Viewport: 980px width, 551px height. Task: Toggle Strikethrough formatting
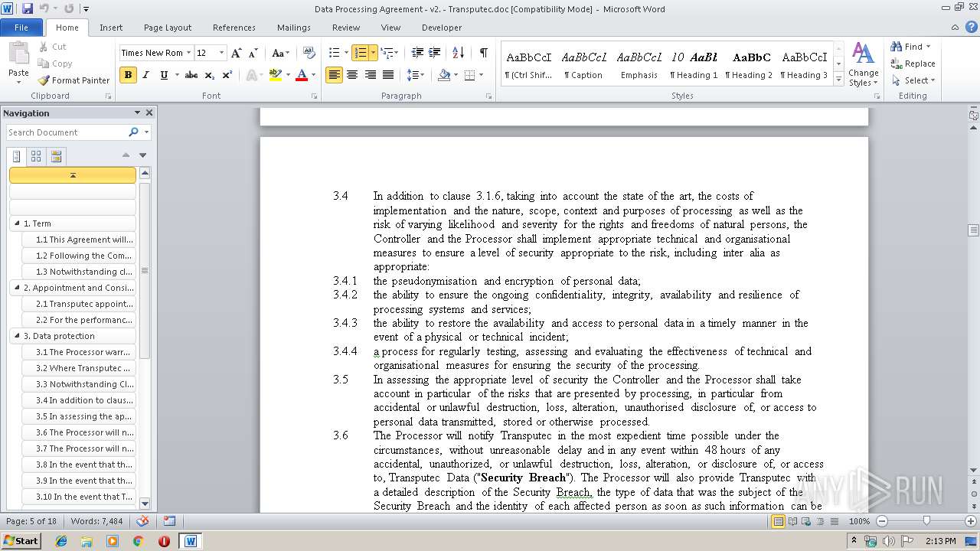191,75
